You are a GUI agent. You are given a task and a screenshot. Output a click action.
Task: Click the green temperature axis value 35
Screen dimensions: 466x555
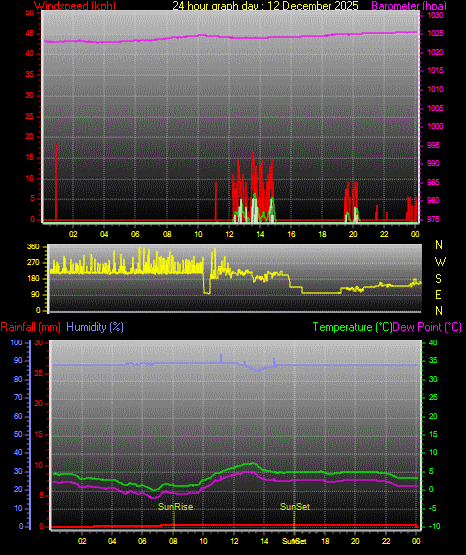(433, 361)
